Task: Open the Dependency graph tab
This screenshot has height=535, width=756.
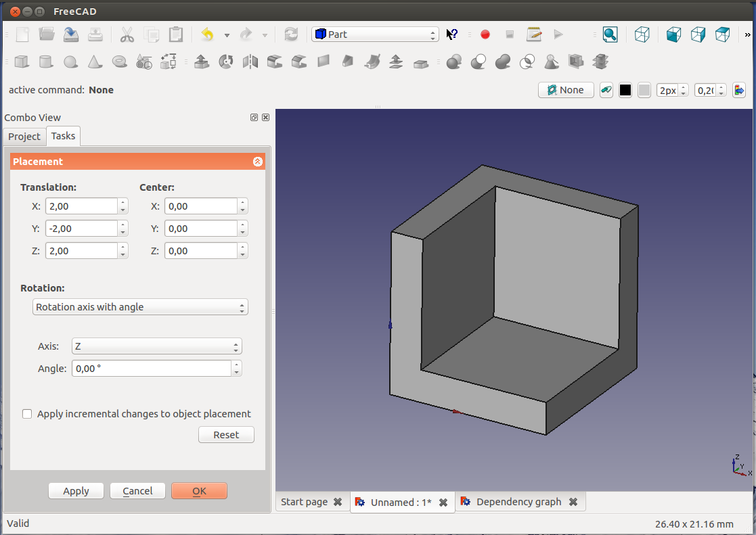Action: click(518, 502)
